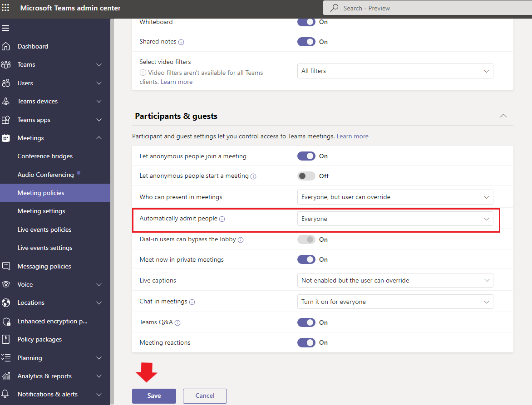Open the Chat in meetings dropdown
532x405 pixels.
click(x=395, y=302)
